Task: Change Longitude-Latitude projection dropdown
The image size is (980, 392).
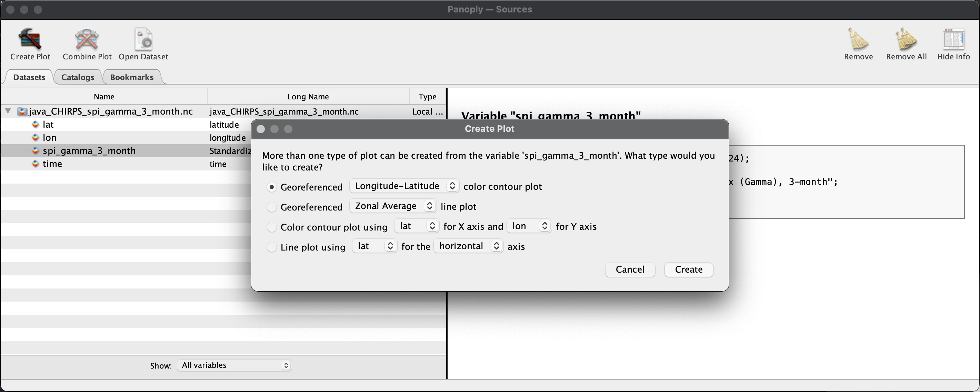Action: [x=403, y=186]
